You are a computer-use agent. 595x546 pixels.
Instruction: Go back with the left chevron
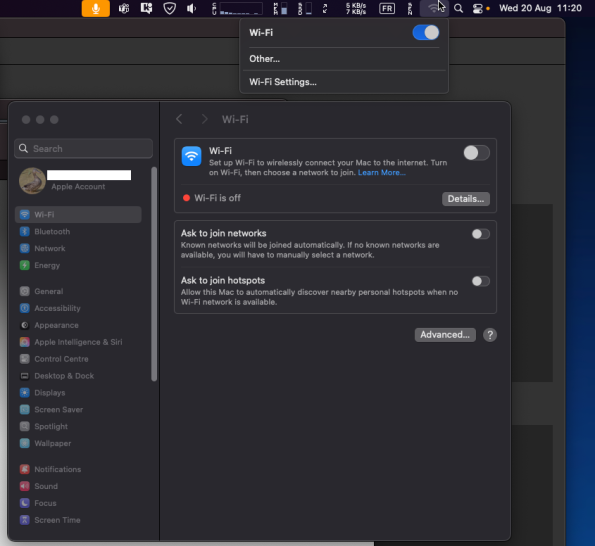coord(179,119)
